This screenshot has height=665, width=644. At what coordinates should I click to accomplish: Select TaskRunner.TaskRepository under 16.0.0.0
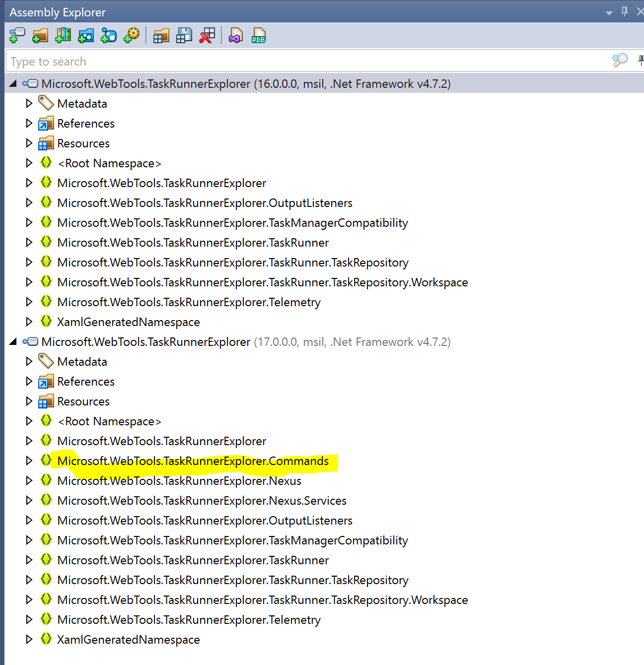[233, 263]
